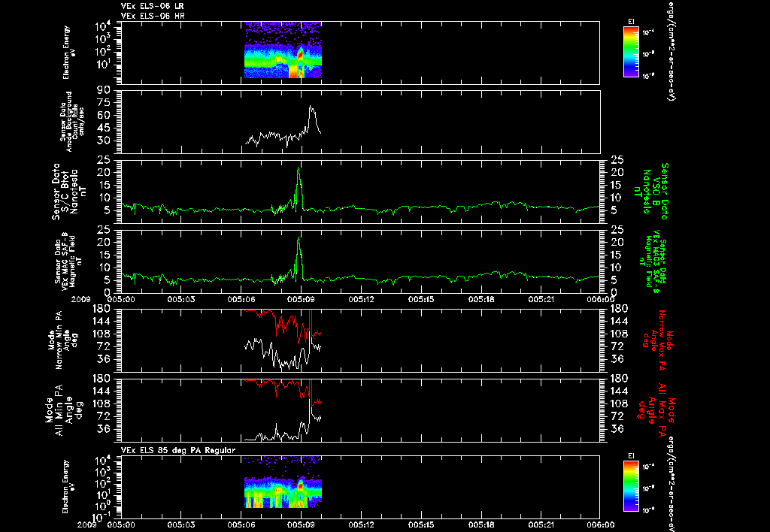This screenshot has height=532, width=770.
Task: Click '006:00' on the bottom time axis
Action: 600,524
